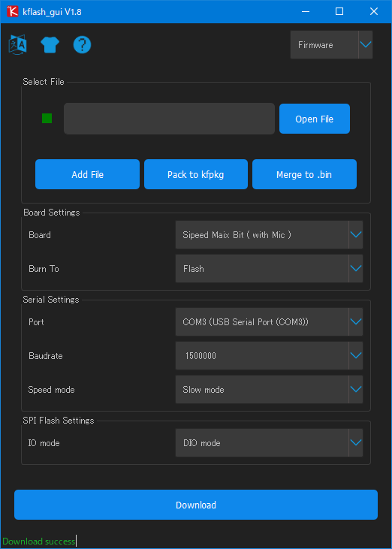Click the kflash_gui app logo in title bar
The height and width of the screenshot is (549, 392).
(12, 11)
